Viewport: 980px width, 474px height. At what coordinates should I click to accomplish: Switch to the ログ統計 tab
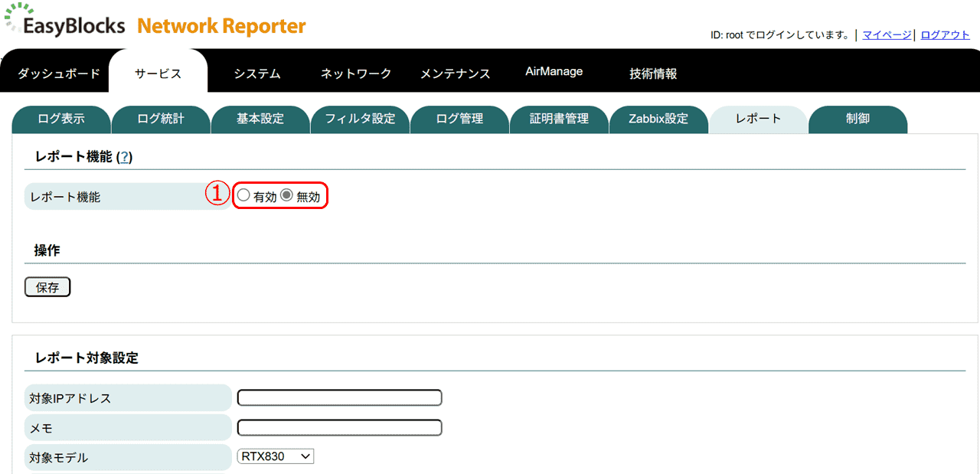(x=161, y=119)
